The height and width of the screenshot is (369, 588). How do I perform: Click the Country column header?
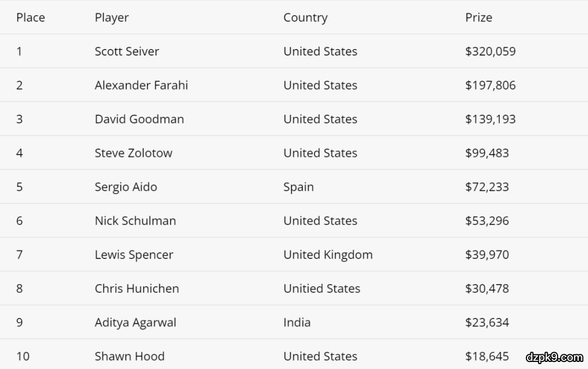(305, 17)
